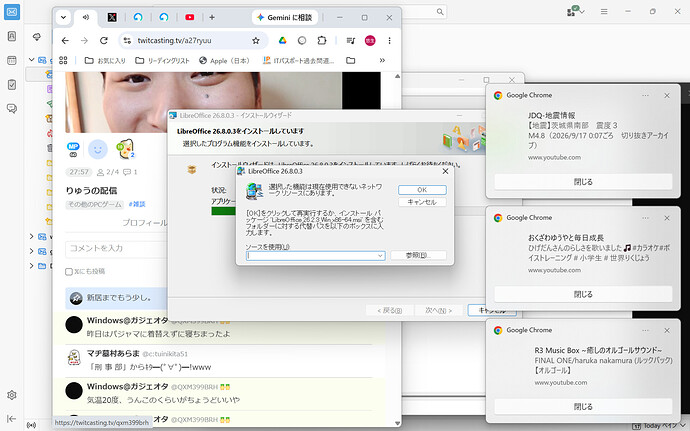Select the active audio-playing twitcasting tab

[x=86, y=18]
